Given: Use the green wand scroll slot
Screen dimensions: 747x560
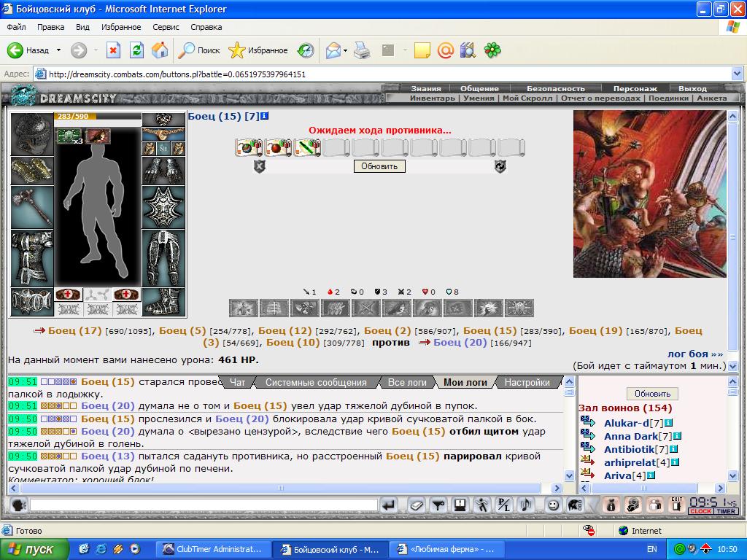Looking at the screenshot, I should pyautogui.click(x=307, y=147).
